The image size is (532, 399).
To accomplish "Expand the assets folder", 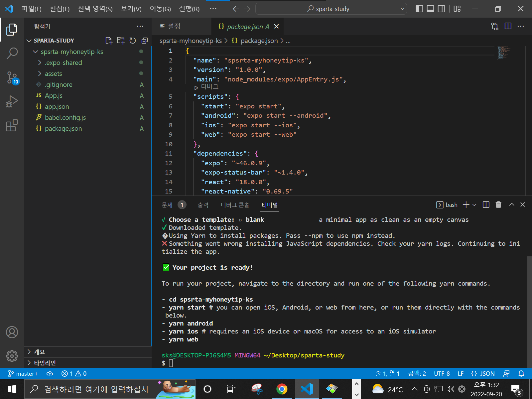I will pyautogui.click(x=40, y=73).
